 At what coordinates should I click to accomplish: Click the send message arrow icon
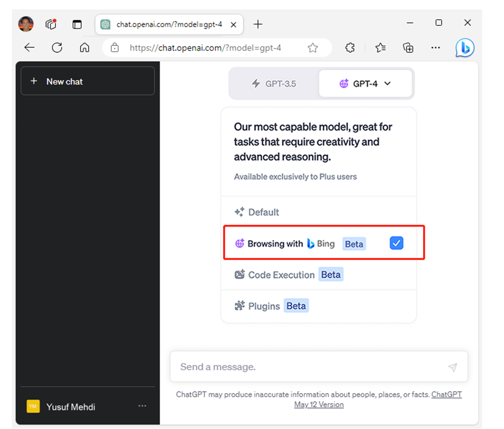[453, 367]
